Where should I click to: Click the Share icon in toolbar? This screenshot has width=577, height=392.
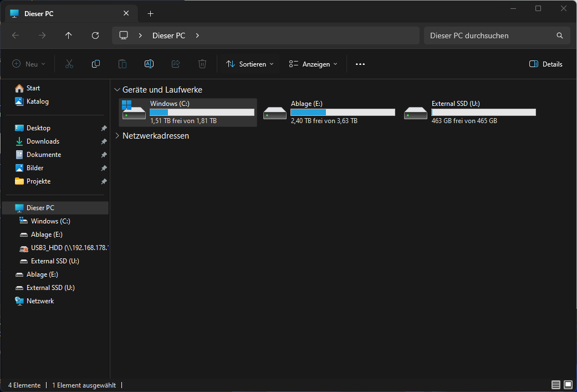[176, 64]
